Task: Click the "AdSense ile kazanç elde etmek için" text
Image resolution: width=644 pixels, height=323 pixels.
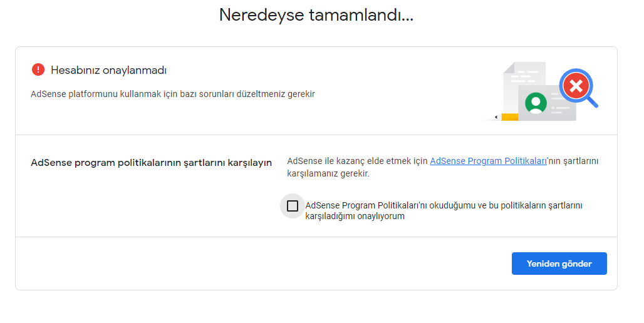Action: tap(357, 161)
